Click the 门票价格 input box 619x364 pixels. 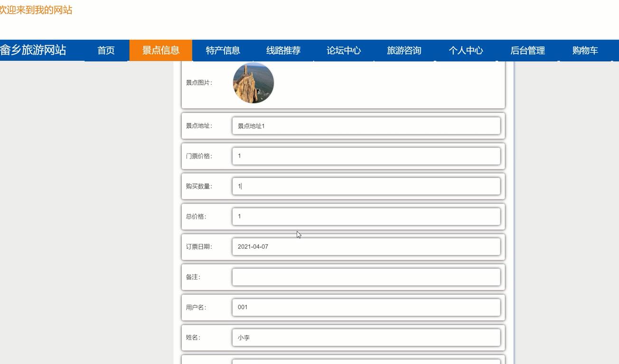coord(366,156)
